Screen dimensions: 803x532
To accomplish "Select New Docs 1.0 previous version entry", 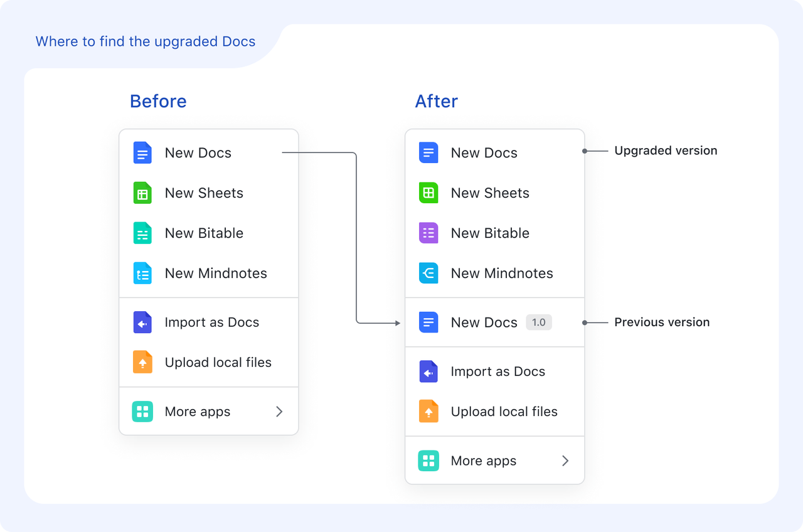I will (484, 322).
